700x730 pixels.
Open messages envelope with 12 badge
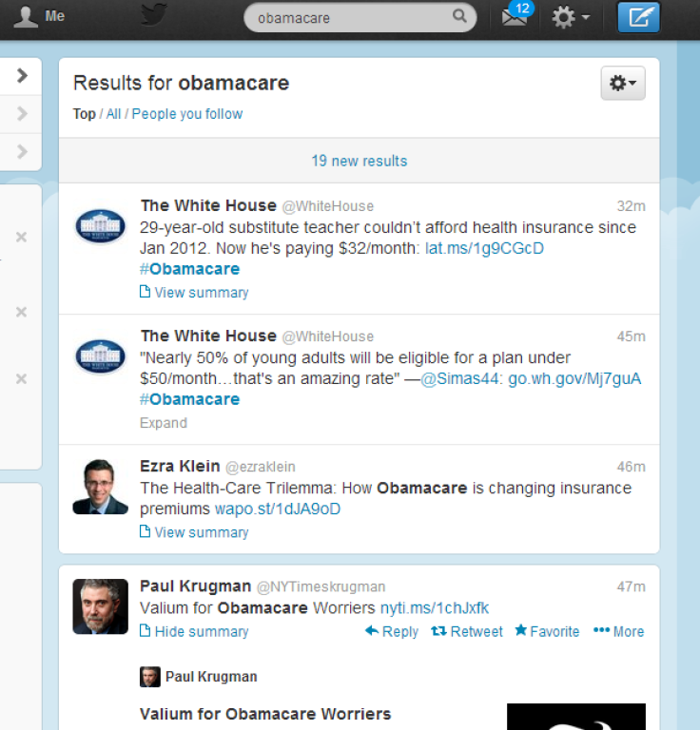click(x=516, y=15)
